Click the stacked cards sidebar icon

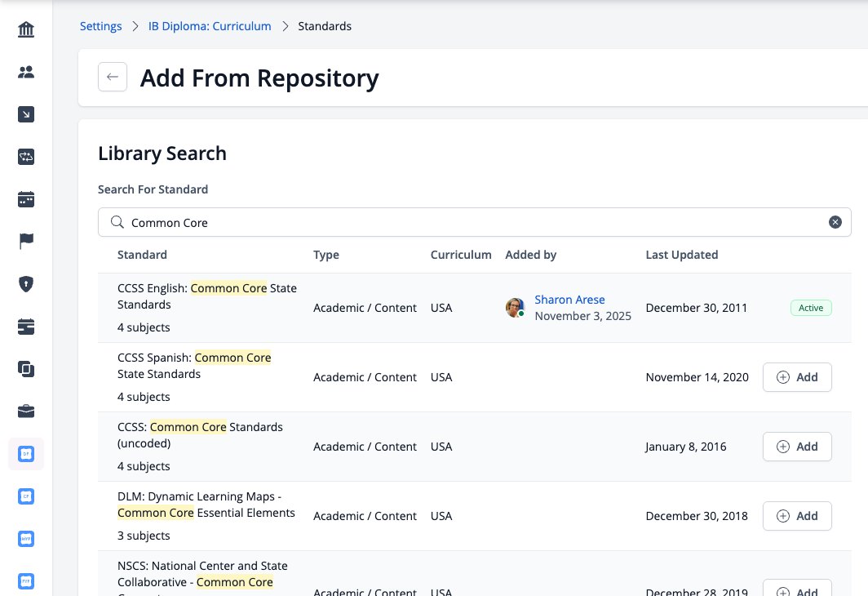26,327
